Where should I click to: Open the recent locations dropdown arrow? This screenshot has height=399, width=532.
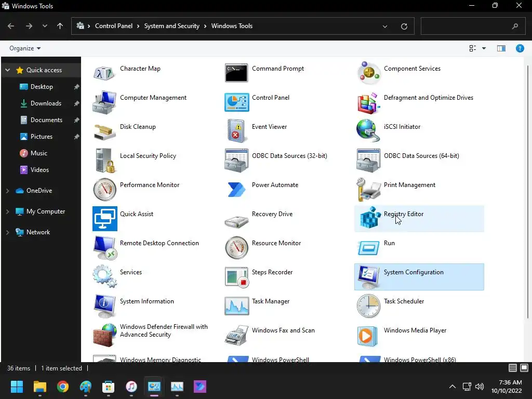tap(45, 26)
